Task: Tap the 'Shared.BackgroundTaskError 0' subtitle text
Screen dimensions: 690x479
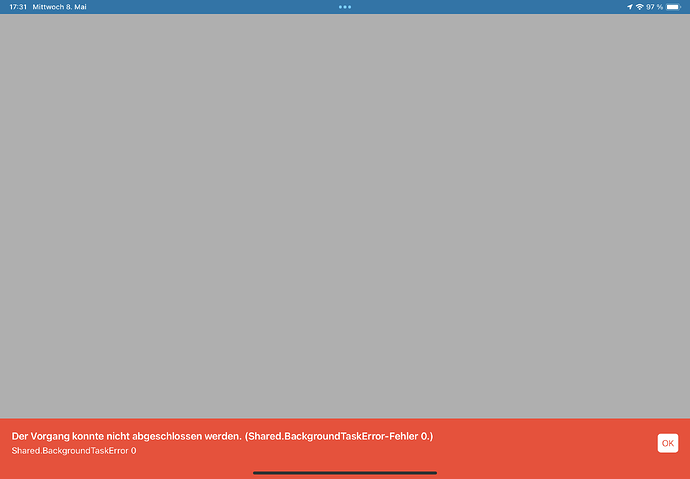Action: (74, 451)
